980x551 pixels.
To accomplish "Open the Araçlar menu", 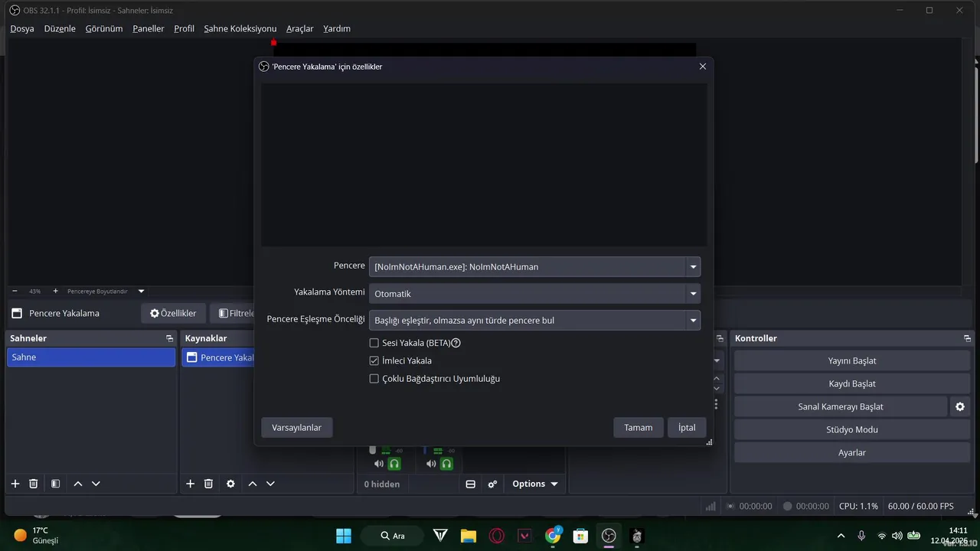I will 300,28.
